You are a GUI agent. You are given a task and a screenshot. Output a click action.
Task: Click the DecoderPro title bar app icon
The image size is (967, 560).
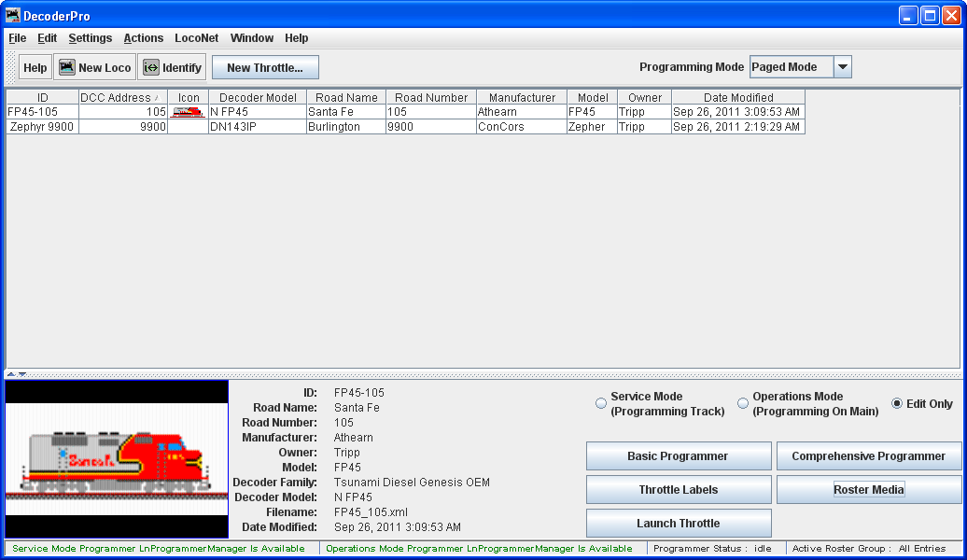[13, 16]
